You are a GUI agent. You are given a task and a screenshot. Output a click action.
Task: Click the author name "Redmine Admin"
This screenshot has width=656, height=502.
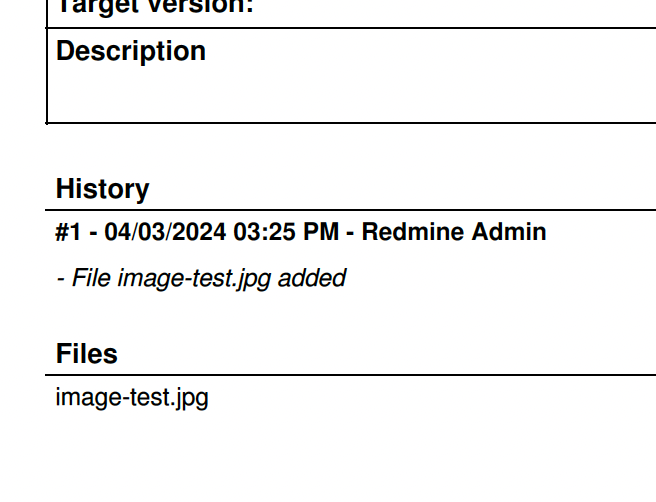[454, 232]
